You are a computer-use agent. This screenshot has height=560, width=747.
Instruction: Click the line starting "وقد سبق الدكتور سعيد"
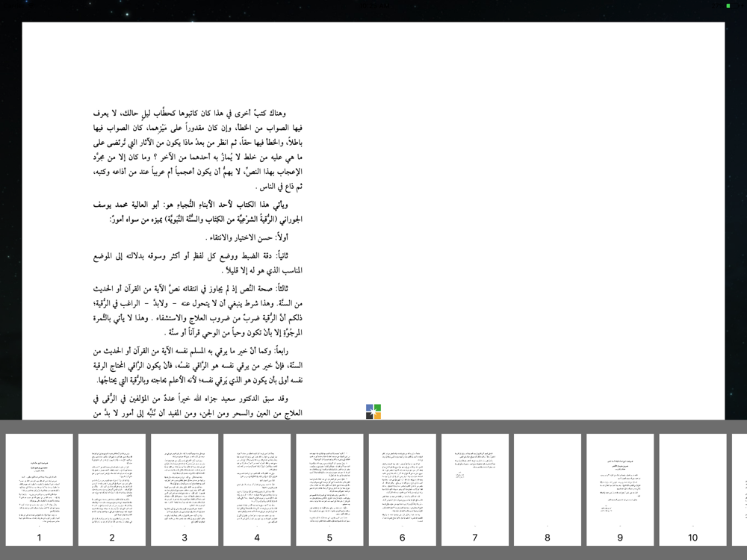[x=190, y=399]
